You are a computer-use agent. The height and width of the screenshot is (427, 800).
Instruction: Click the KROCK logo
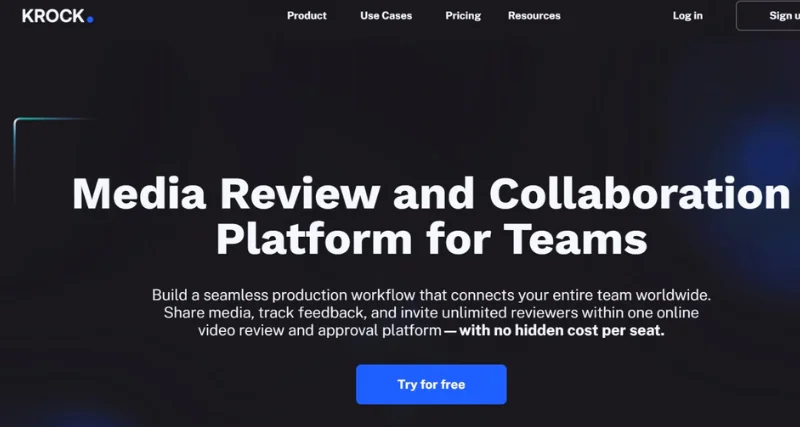[x=58, y=16]
